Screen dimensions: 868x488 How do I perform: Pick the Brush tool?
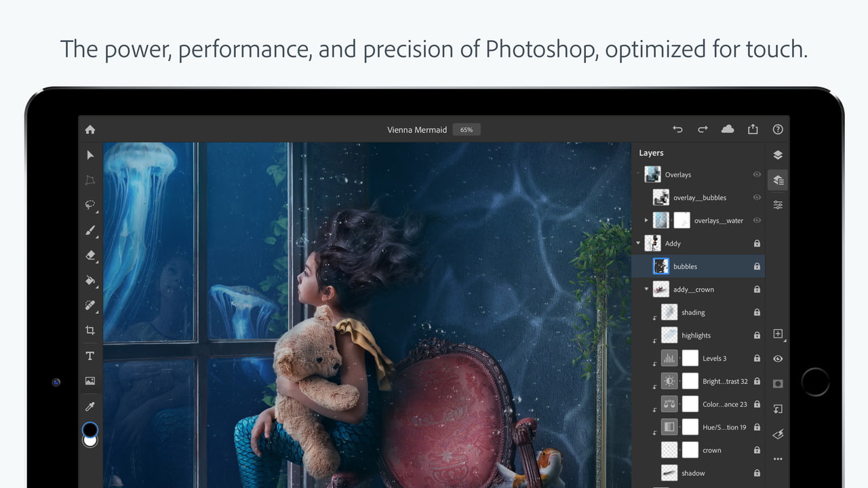click(x=90, y=230)
